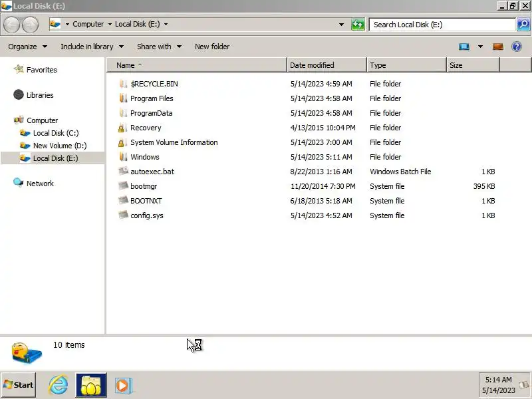Select the BOOTNXT file icon

[123, 200]
